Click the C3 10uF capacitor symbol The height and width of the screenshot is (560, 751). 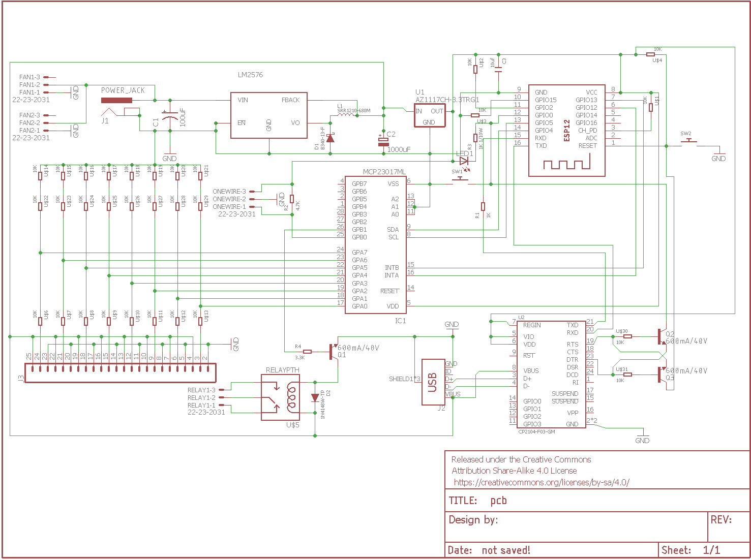499,69
